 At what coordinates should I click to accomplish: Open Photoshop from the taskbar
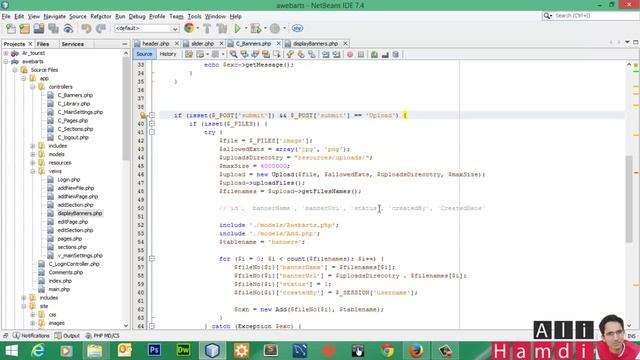click(154, 350)
